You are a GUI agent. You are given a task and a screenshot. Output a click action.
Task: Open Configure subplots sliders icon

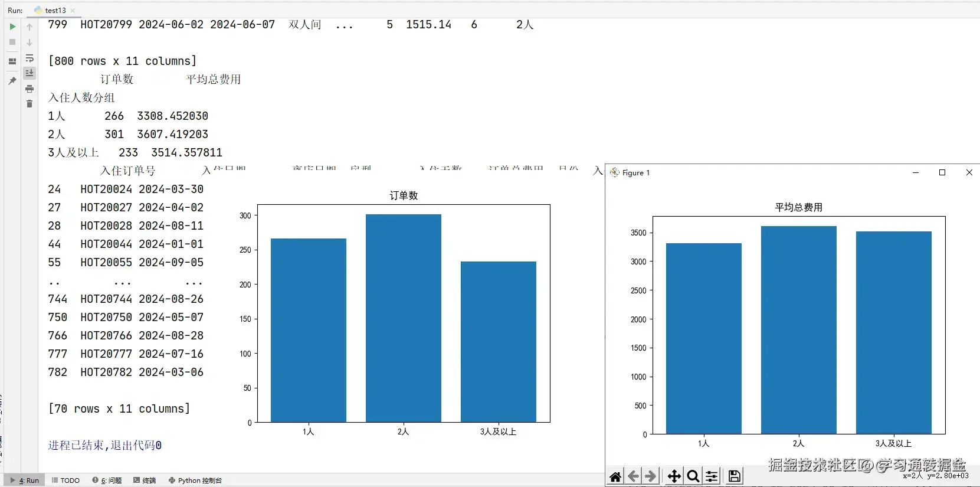(x=712, y=476)
